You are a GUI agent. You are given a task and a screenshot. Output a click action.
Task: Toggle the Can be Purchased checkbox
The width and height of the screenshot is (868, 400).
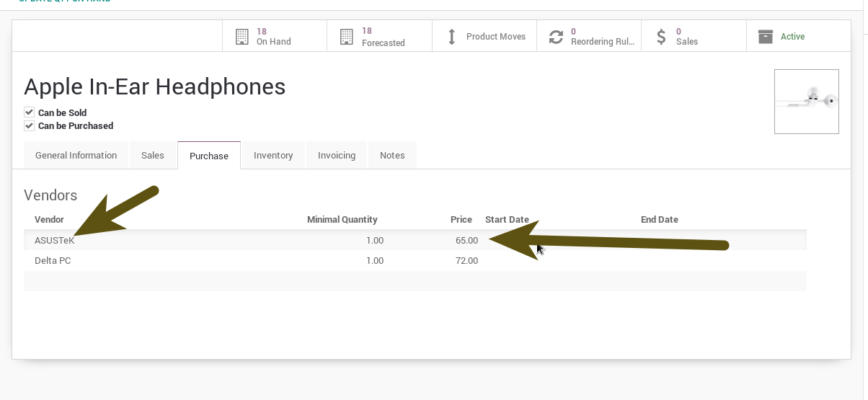30,125
